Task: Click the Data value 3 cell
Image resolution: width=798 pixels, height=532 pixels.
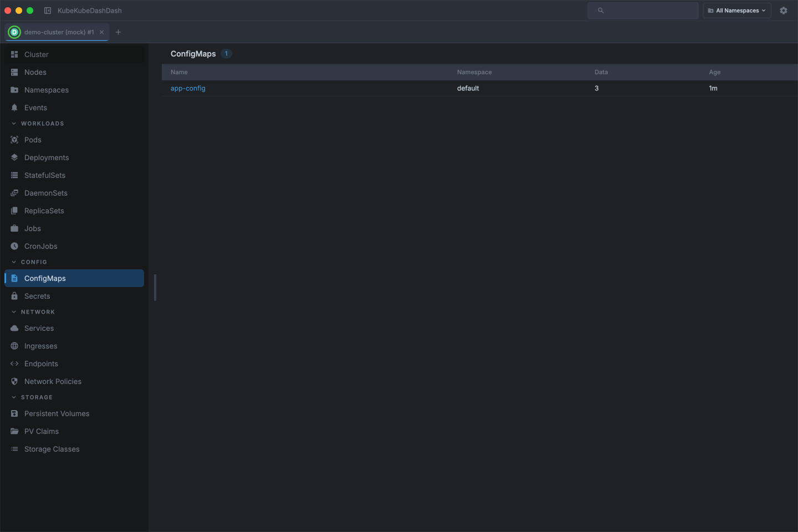Action: [x=597, y=88]
